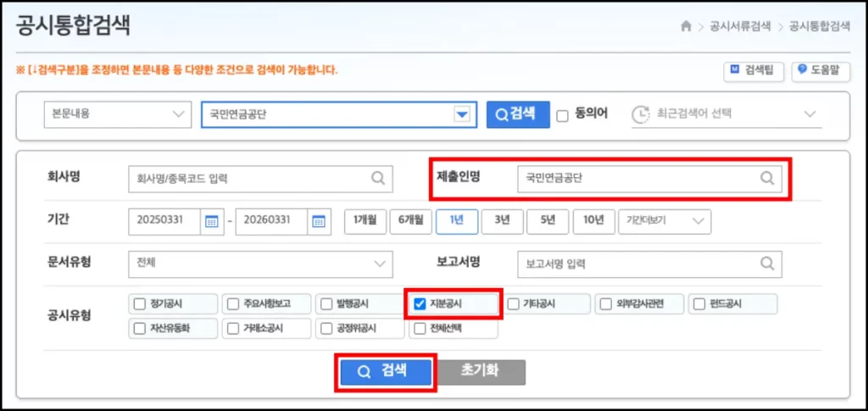Go to 공시통합검색 breadcrumb link

click(x=820, y=26)
